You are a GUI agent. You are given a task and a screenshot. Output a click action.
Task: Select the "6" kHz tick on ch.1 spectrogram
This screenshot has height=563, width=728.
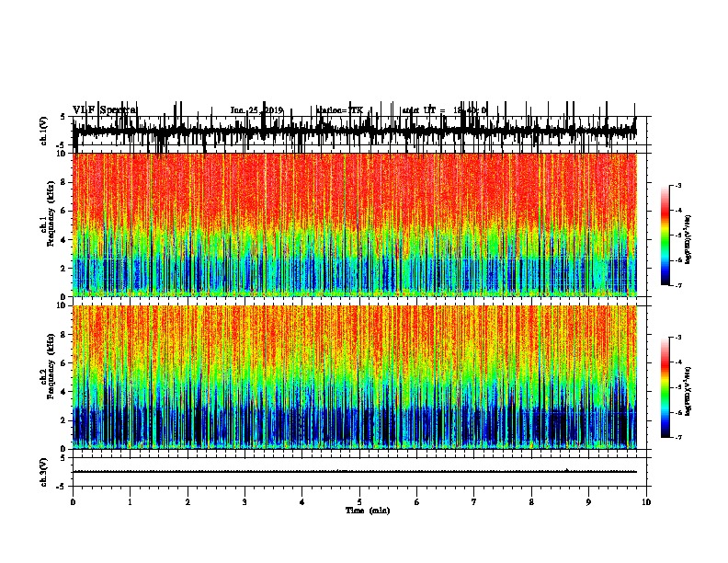pos(64,211)
